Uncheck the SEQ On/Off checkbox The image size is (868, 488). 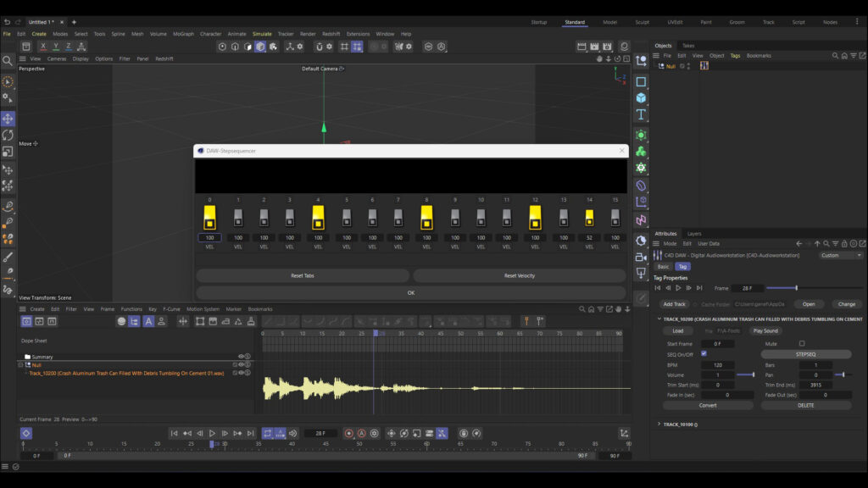pyautogui.click(x=704, y=353)
